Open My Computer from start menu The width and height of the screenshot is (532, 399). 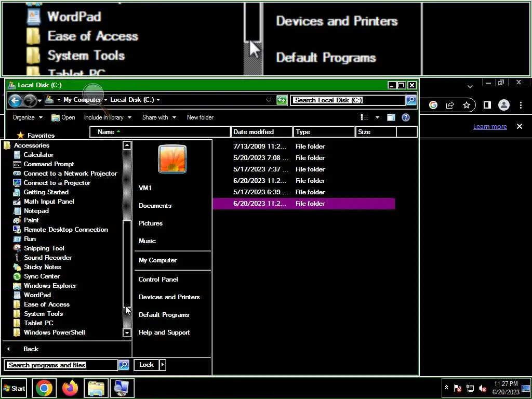[158, 260]
